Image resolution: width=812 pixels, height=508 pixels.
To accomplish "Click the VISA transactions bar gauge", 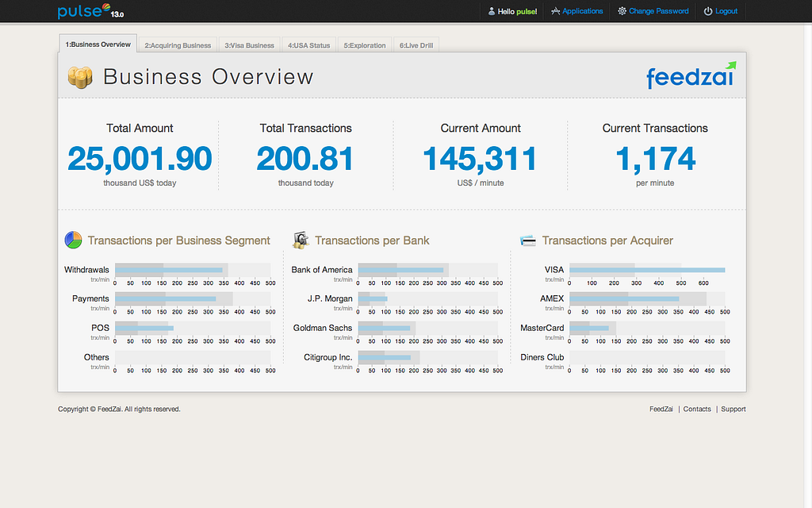I will [x=647, y=270].
